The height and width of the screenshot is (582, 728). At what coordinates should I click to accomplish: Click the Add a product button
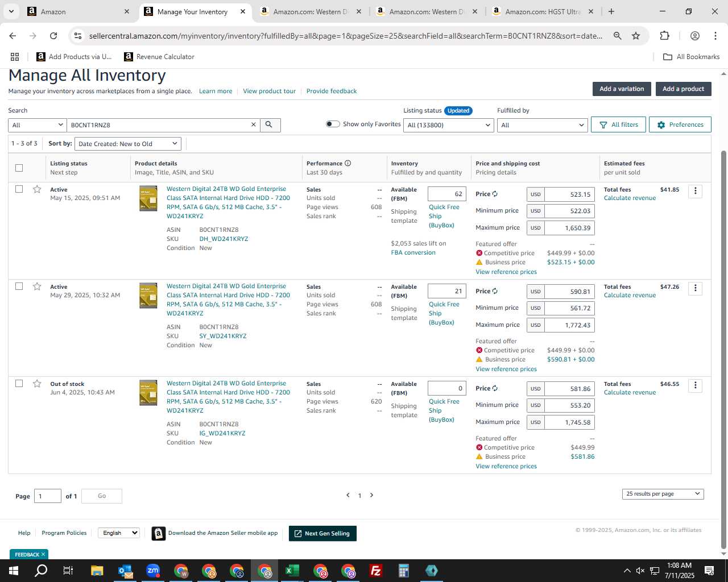coord(683,89)
